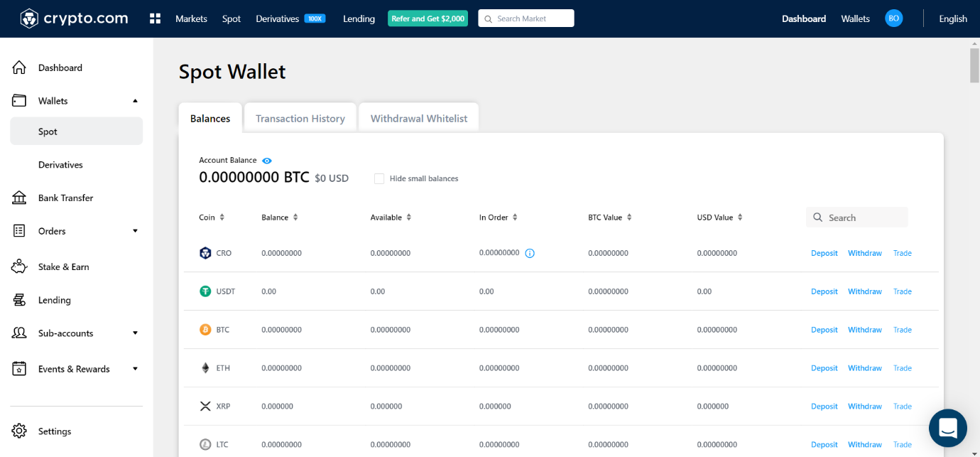The width and height of the screenshot is (980, 457).
Task: Click the Search Market input field
Action: click(x=526, y=18)
